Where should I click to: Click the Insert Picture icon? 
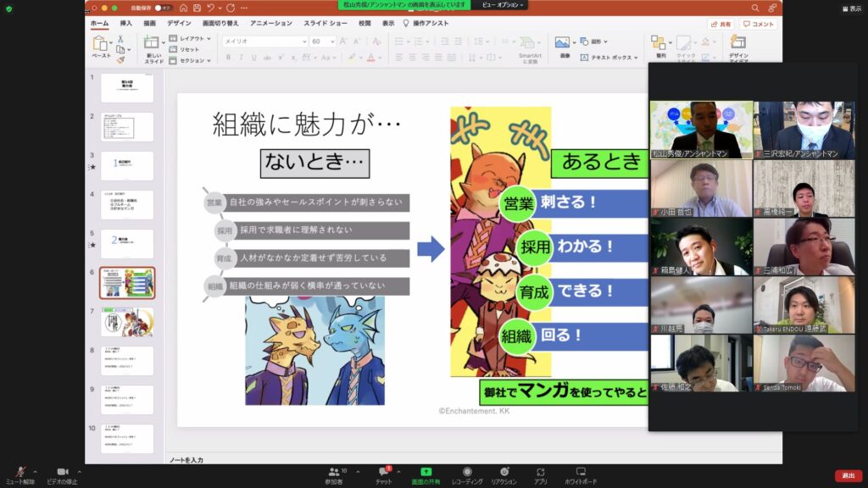[x=563, y=42]
